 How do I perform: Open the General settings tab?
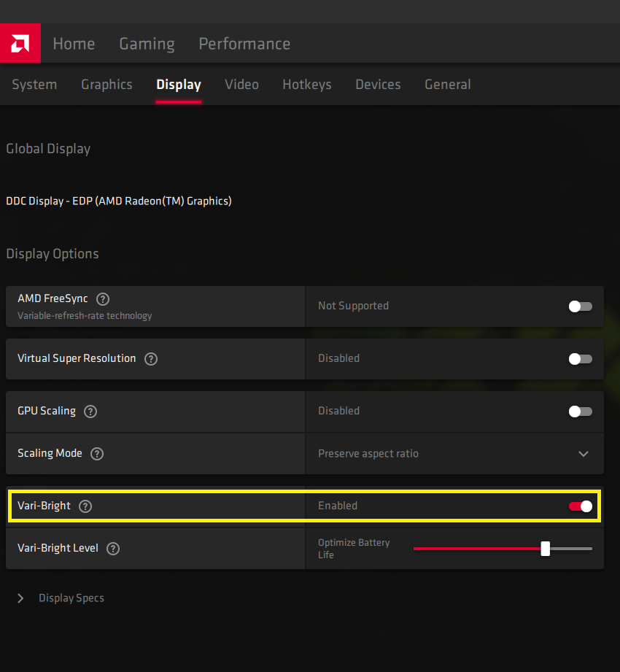coord(447,85)
